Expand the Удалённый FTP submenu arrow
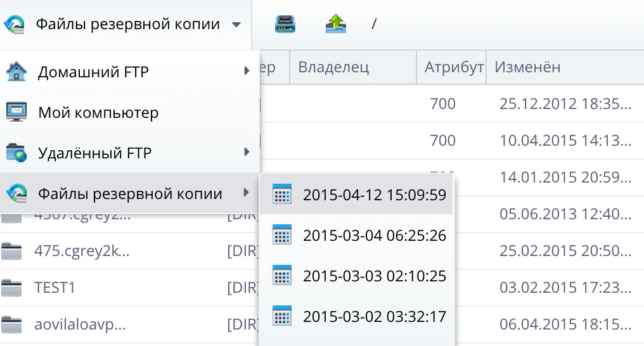The height and width of the screenshot is (346, 644). tap(247, 152)
